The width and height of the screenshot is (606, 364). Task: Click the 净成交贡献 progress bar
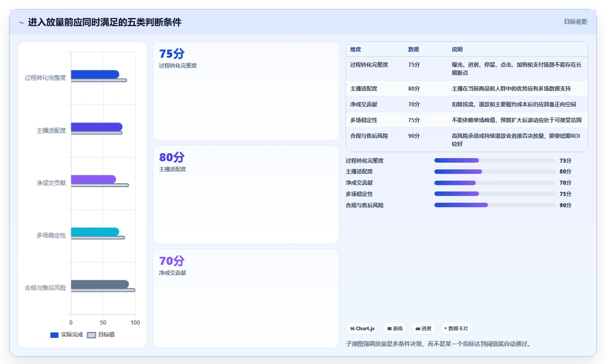coord(495,183)
